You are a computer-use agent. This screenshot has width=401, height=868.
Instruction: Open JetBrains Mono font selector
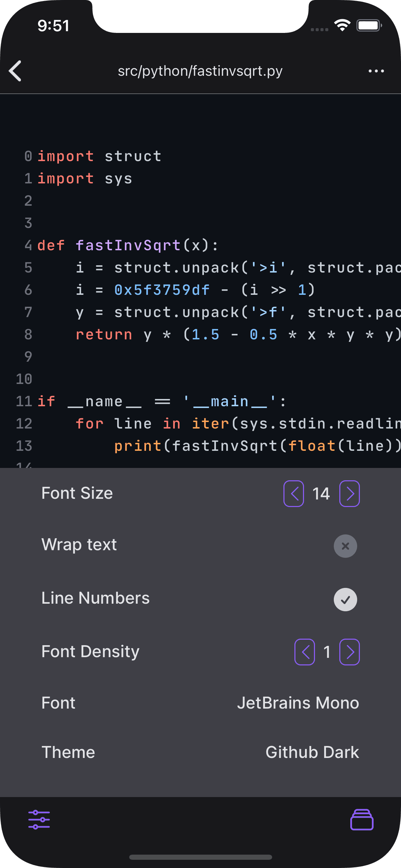[x=298, y=703]
